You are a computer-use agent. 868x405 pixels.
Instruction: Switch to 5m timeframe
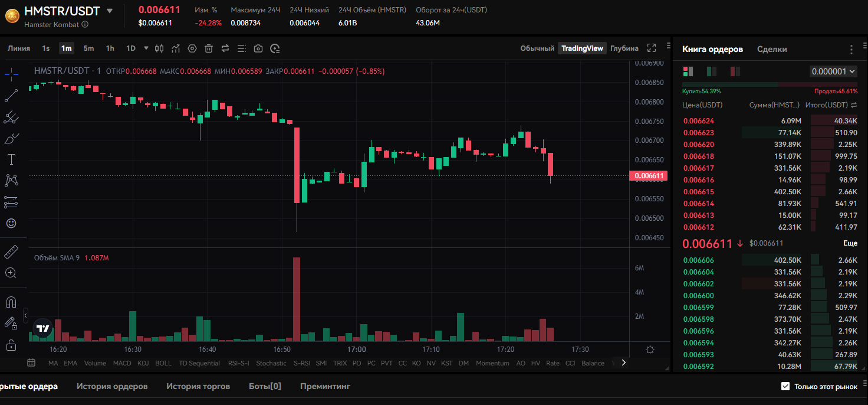click(88, 48)
